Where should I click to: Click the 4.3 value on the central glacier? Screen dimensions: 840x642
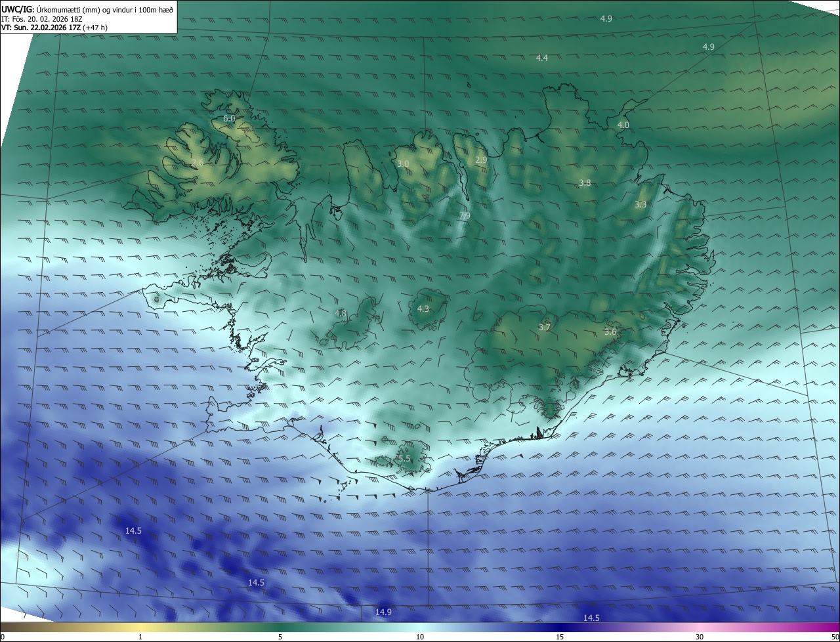423,309
